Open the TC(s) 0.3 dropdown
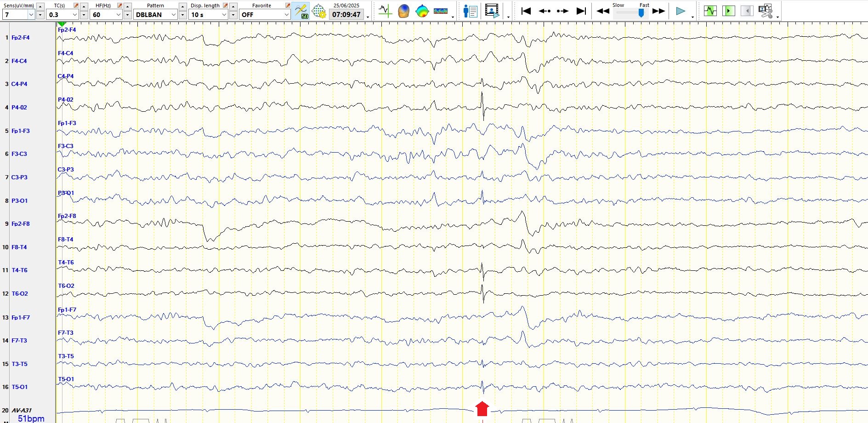 click(x=75, y=15)
